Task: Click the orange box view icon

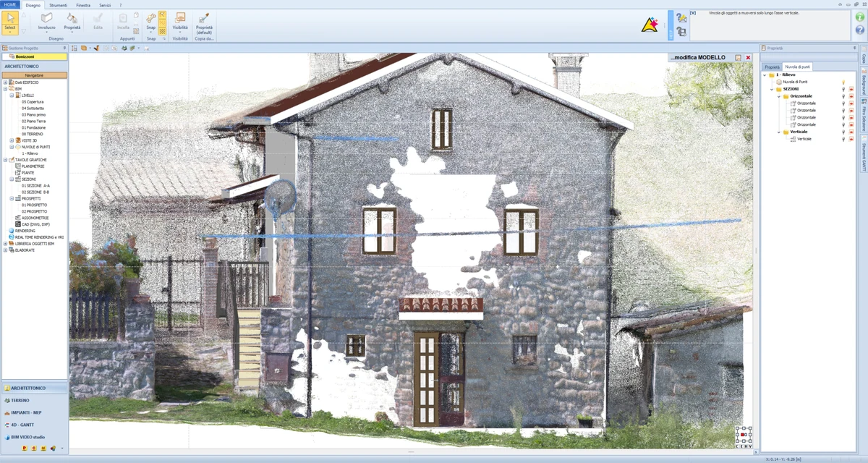Action: (x=83, y=48)
